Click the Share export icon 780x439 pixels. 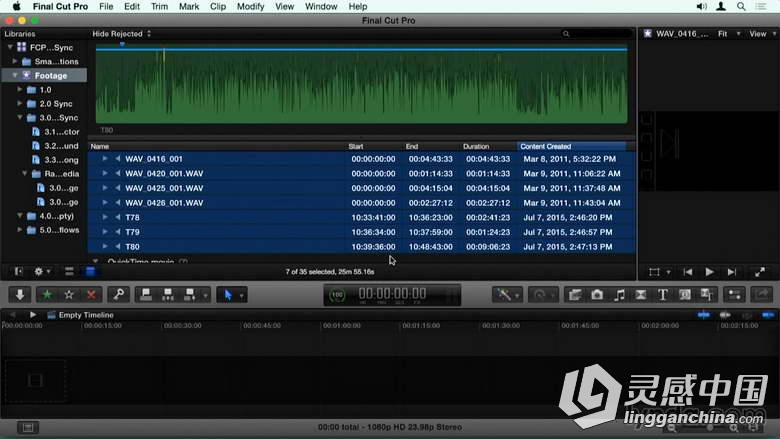762,295
